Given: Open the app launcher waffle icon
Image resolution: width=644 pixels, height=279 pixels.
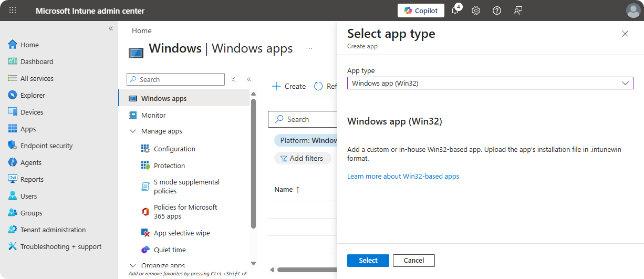Looking at the screenshot, I should 13,11.
